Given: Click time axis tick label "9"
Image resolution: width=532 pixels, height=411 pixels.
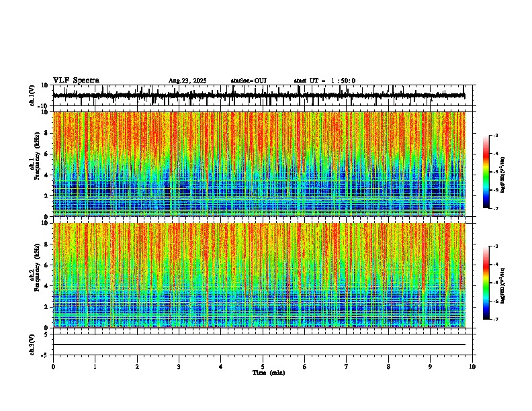Looking at the screenshot, I should click(430, 367).
